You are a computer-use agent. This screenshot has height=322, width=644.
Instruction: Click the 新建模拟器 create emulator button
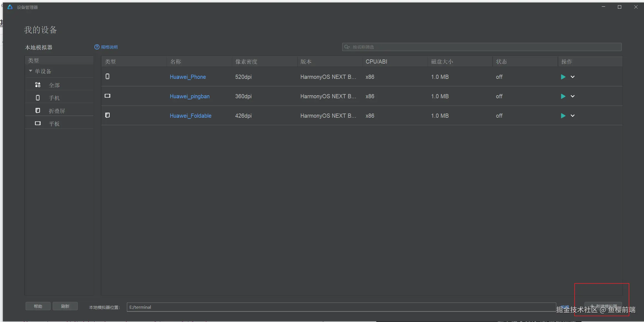tap(603, 306)
